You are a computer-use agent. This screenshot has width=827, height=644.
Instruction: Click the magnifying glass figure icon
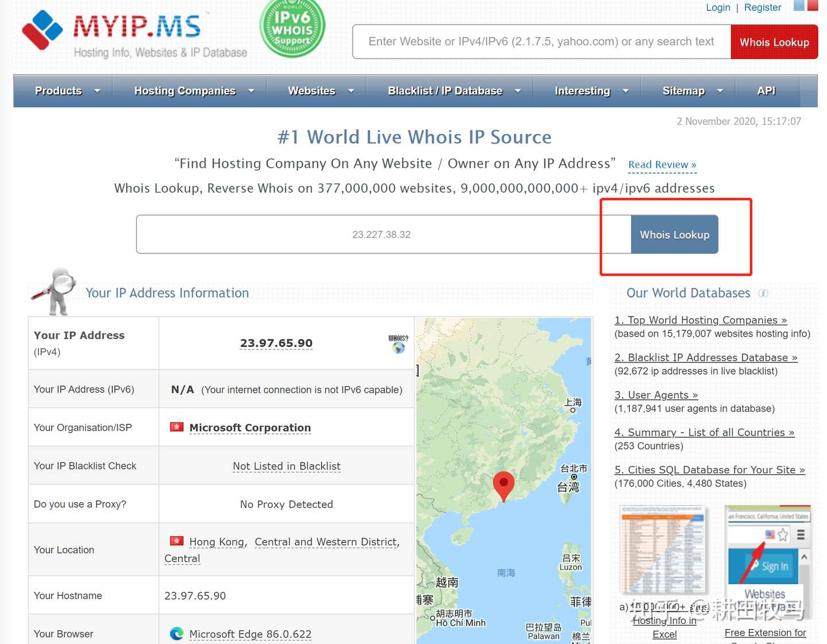point(53,291)
